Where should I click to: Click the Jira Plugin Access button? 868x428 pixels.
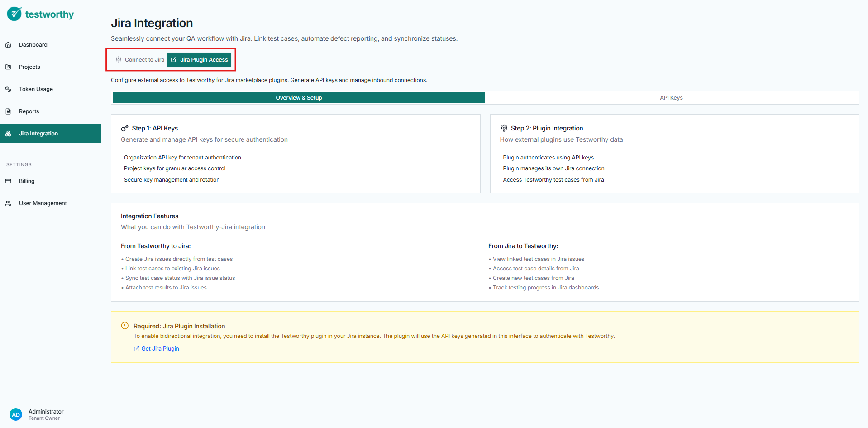click(x=199, y=59)
